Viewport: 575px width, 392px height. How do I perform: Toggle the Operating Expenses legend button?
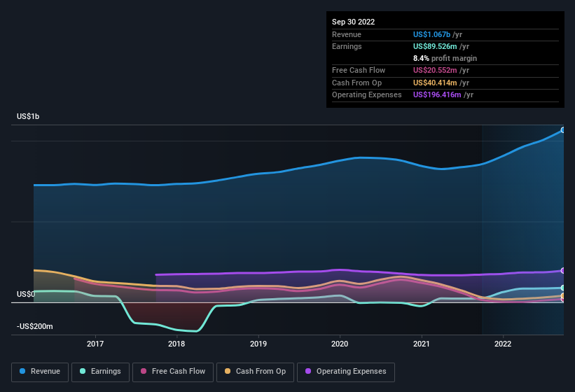click(x=346, y=372)
